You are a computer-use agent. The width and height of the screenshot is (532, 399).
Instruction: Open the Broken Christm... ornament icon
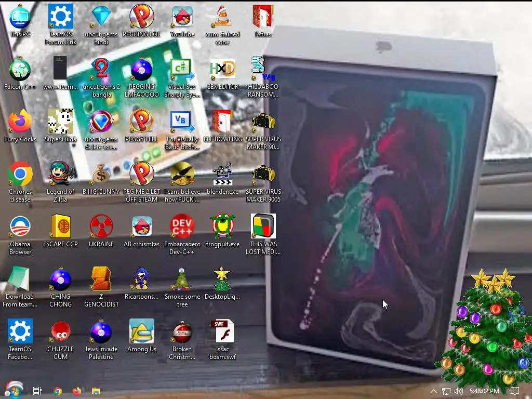(x=182, y=340)
